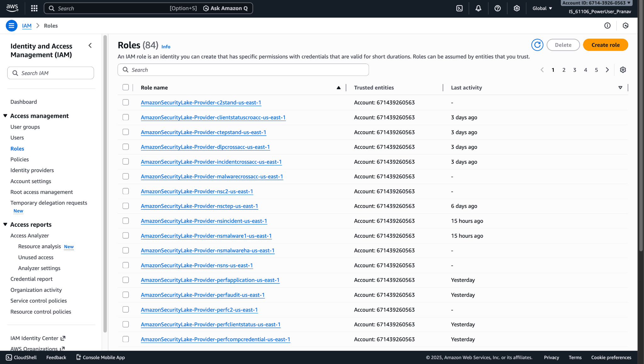Viewport: 644px width, 364px height.
Task: Click the Feedback link in footer
Action: point(56,357)
